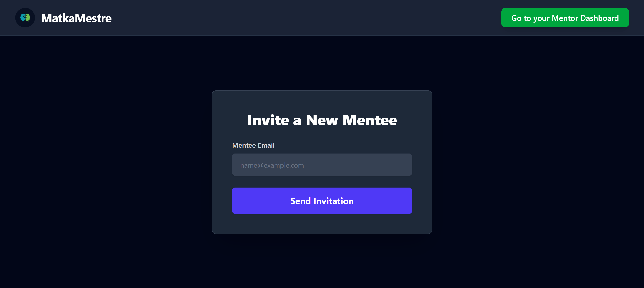Click the word Invitation on the submit button
Screen dimensions: 644x288
pyautogui.click(x=334, y=201)
